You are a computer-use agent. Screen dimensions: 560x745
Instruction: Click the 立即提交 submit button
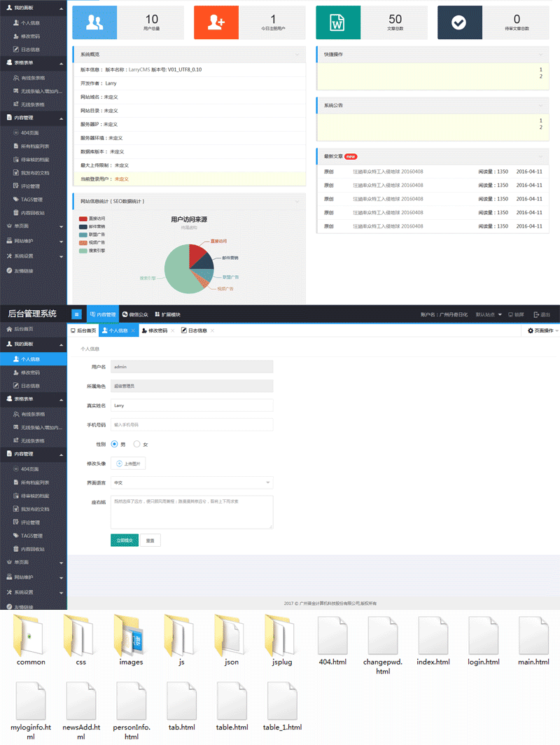click(124, 540)
